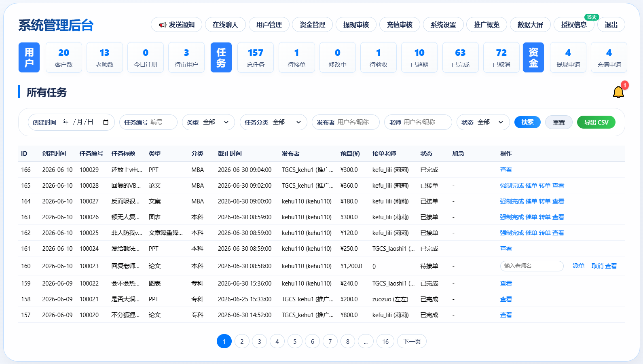This screenshot has width=643, height=364.
Task: Go to 用户管理
Action: click(x=269, y=25)
